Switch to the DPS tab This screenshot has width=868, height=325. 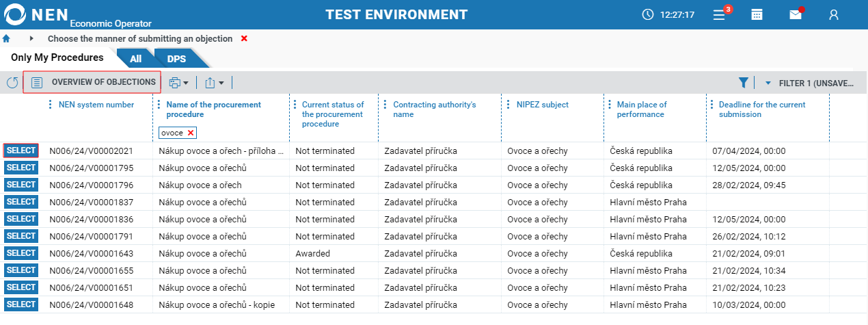(x=176, y=59)
